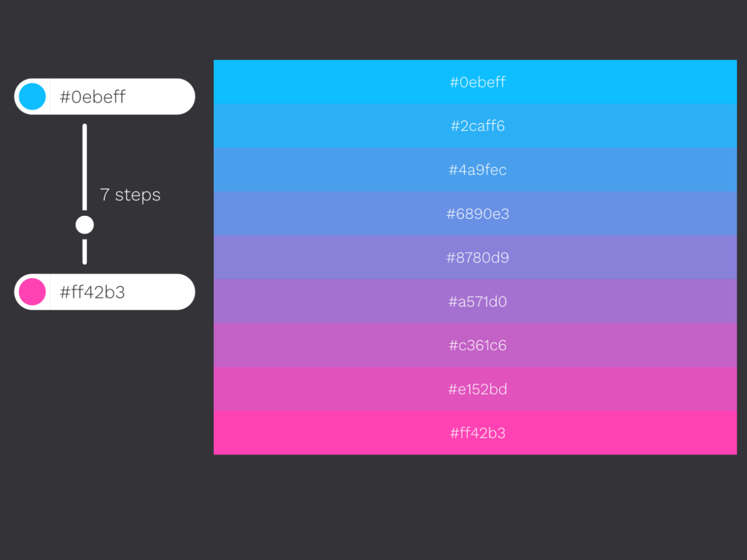Focus the #0ebeff start color hex field
Viewport: 747px width, 560px height.
tap(117, 97)
